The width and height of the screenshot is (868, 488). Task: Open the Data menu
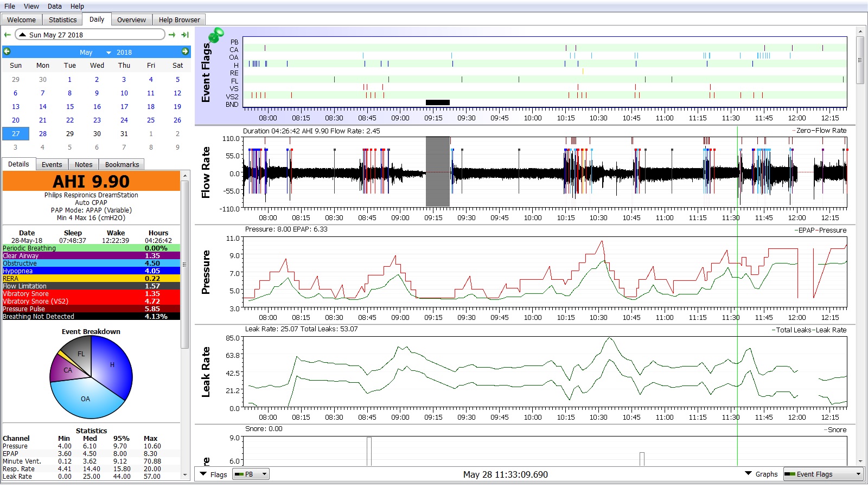point(55,6)
